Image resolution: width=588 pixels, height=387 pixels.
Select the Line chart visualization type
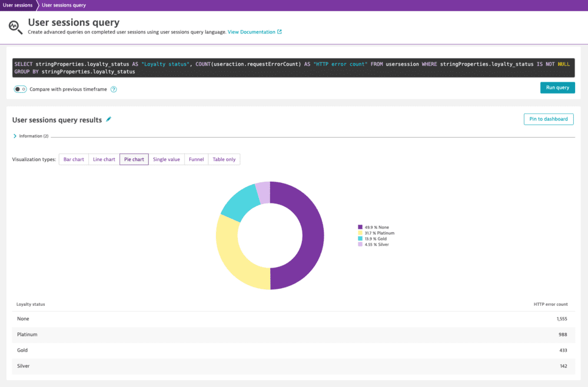point(104,159)
